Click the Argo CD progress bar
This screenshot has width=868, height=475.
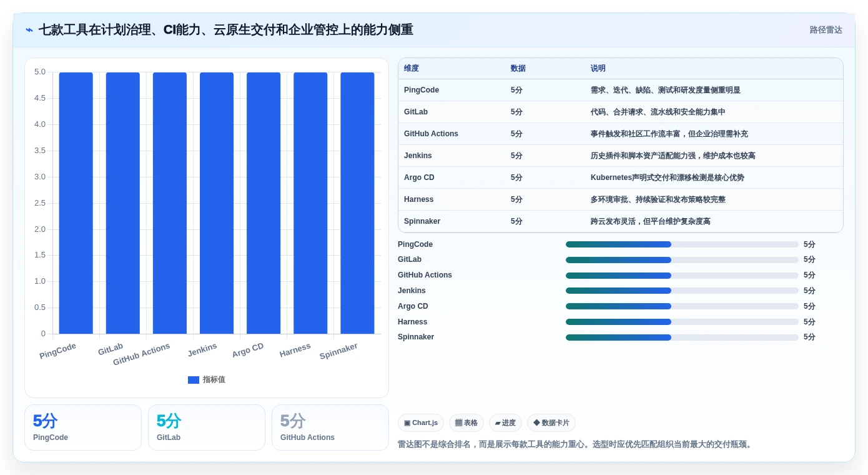coord(682,306)
